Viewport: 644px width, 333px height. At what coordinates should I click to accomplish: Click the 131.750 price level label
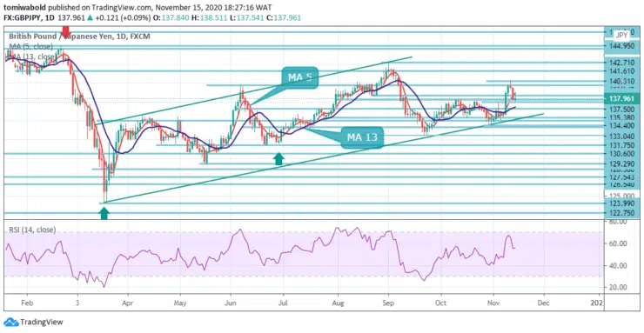pyautogui.click(x=622, y=145)
